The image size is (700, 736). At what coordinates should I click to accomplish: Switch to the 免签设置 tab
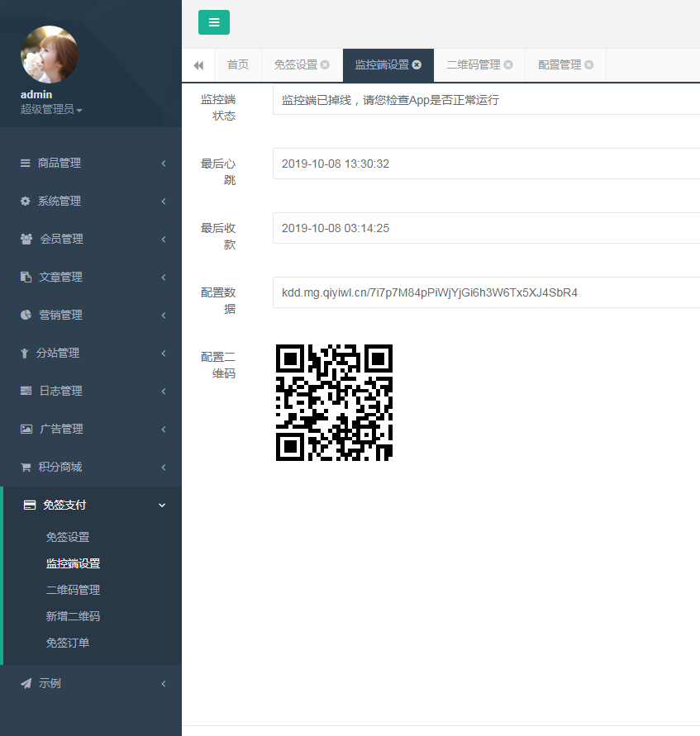point(296,64)
